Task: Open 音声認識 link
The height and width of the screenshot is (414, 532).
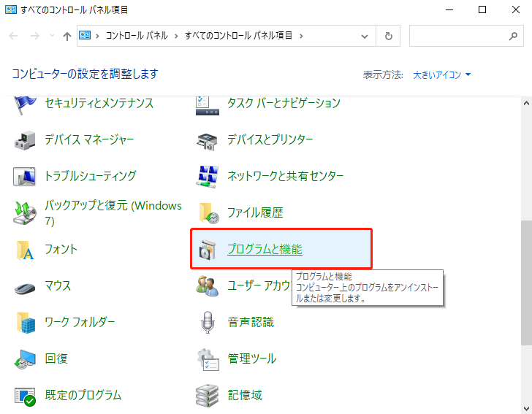Action: 251,322
